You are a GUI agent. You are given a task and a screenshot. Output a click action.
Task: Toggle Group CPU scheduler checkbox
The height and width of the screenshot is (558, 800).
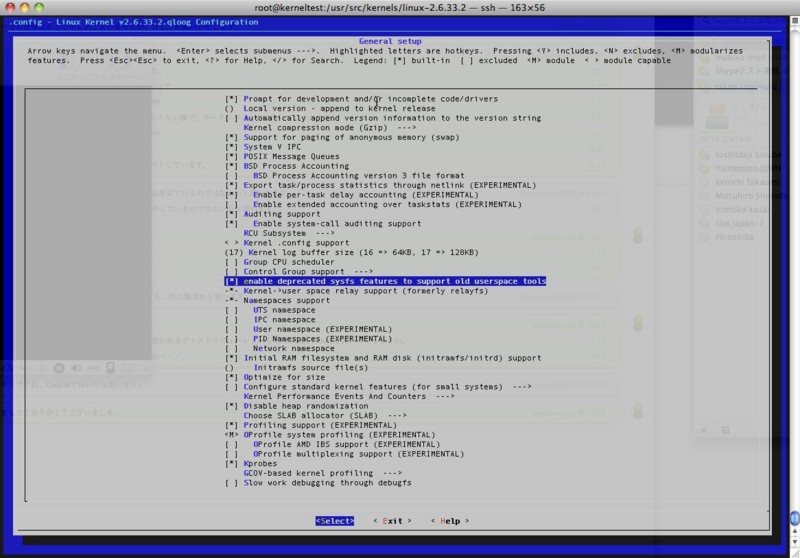tap(231, 262)
